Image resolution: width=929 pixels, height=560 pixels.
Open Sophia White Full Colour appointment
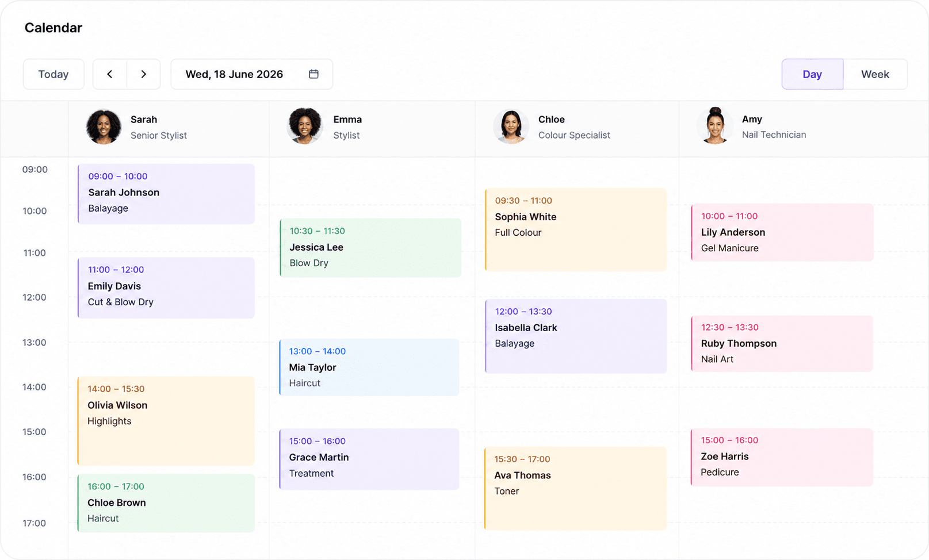click(576, 229)
